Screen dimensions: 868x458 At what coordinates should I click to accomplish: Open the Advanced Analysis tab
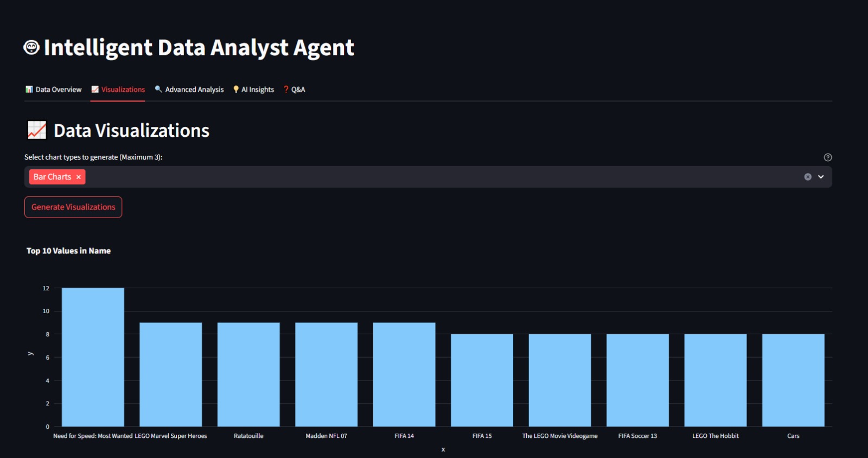point(189,90)
